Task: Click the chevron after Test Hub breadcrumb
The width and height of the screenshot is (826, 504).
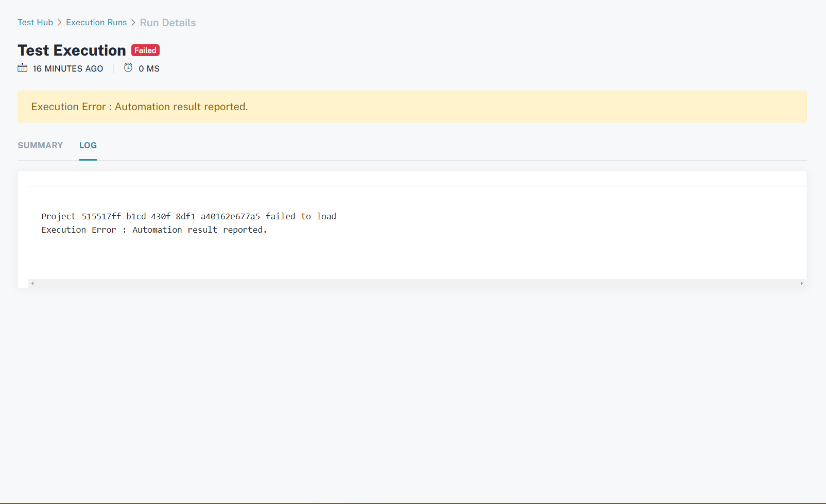Action: tap(59, 22)
